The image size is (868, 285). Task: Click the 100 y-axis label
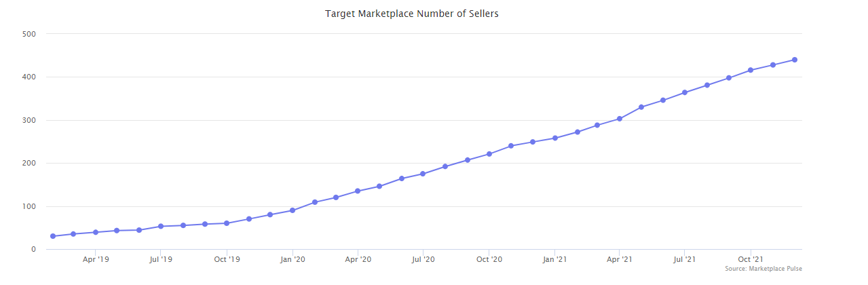pyautogui.click(x=29, y=206)
